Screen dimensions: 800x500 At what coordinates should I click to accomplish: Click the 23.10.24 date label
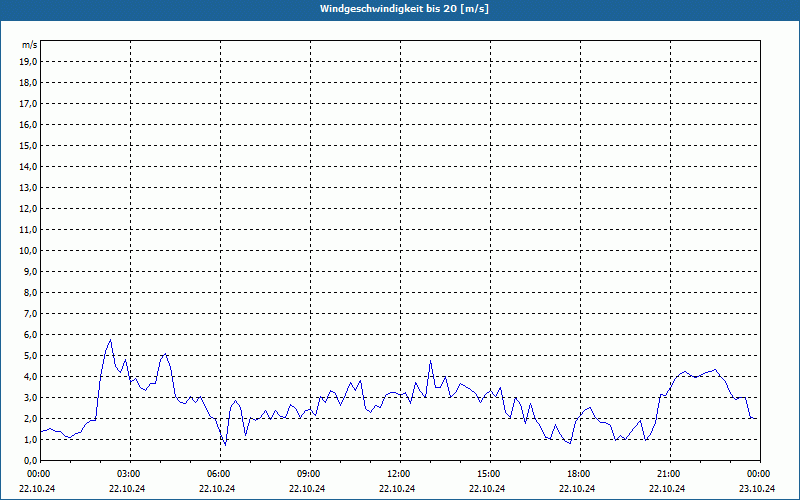pyautogui.click(x=757, y=488)
